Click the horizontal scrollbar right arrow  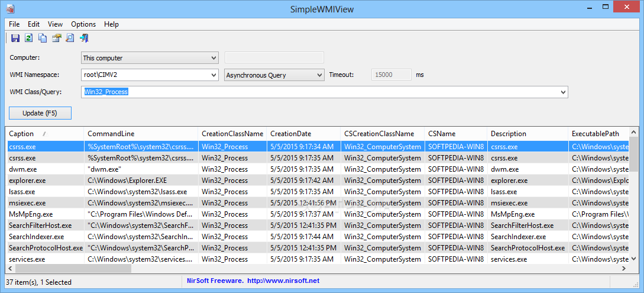pos(624,268)
